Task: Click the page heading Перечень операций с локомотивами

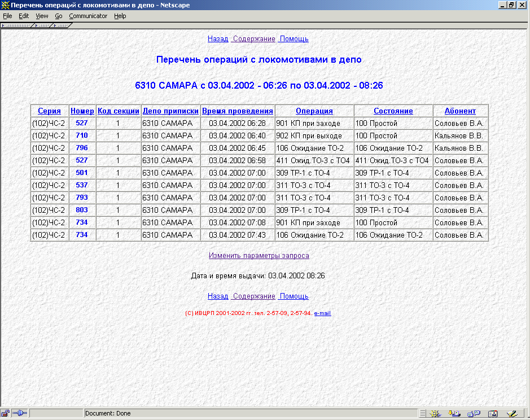Action: pyautogui.click(x=259, y=59)
